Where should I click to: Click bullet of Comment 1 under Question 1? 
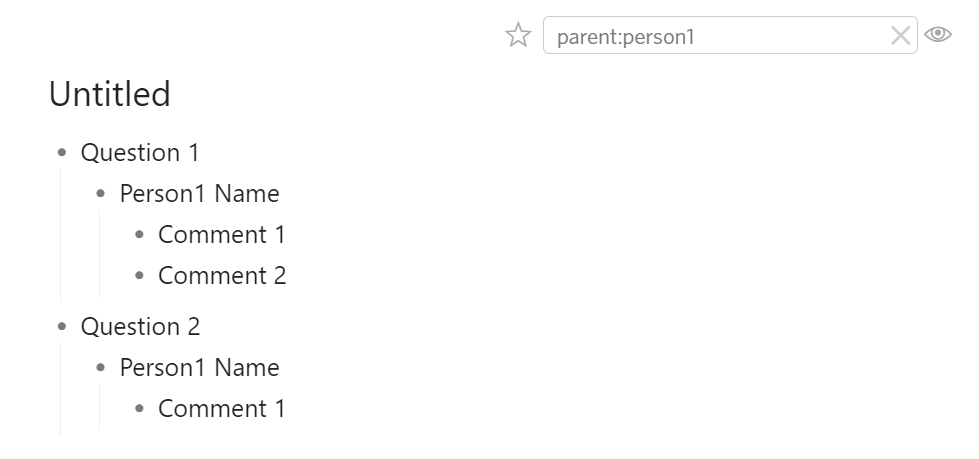point(139,235)
